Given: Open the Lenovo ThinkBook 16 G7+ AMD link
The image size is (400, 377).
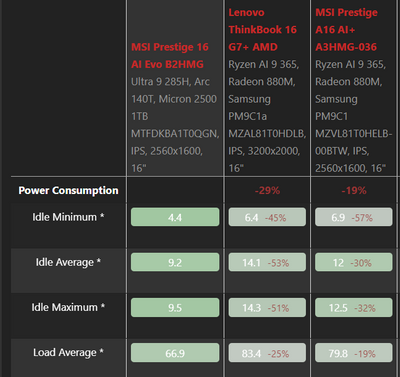Looking at the screenshot, I should [x=262, y=30].
